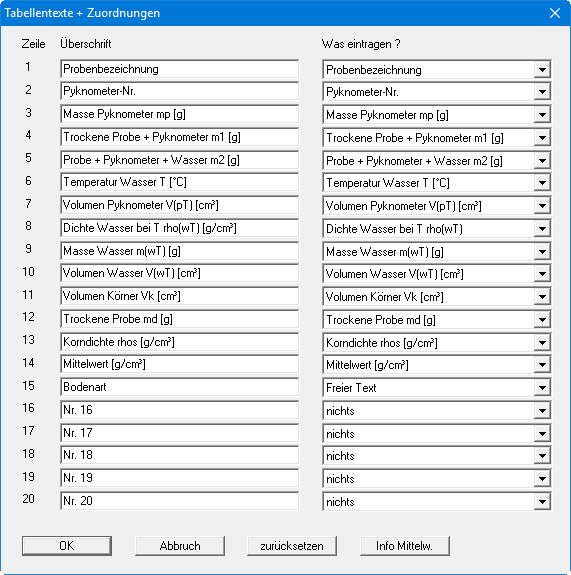Click the Masse Pyknometer mp [g] heading field
This screenshot has height=575, width=571.
(179, 114)
